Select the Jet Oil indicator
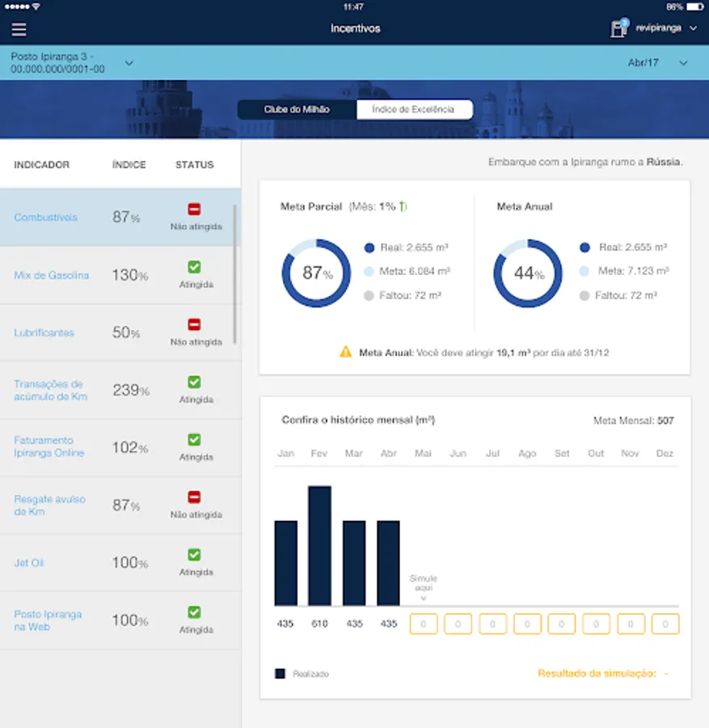The image size is (709, 728). coord(120,563)
